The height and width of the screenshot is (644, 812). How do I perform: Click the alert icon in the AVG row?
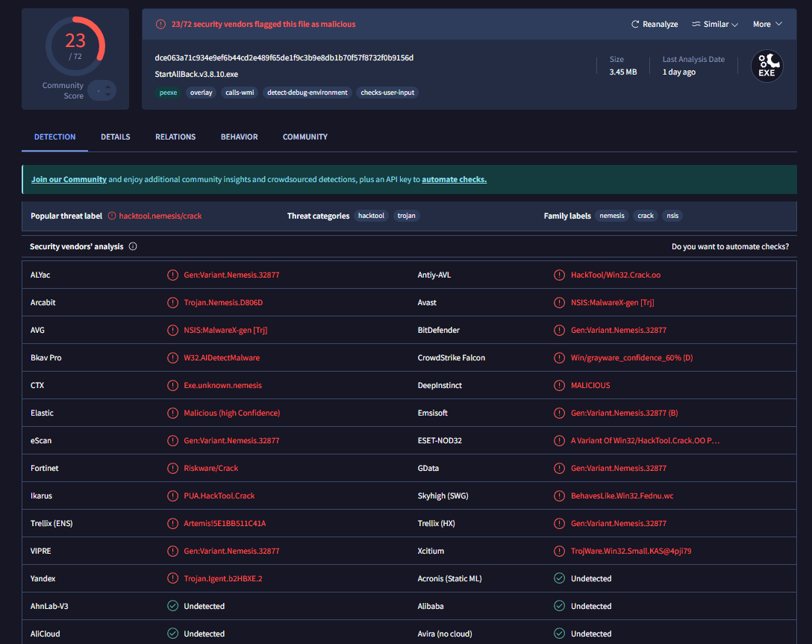click(173, 331)
